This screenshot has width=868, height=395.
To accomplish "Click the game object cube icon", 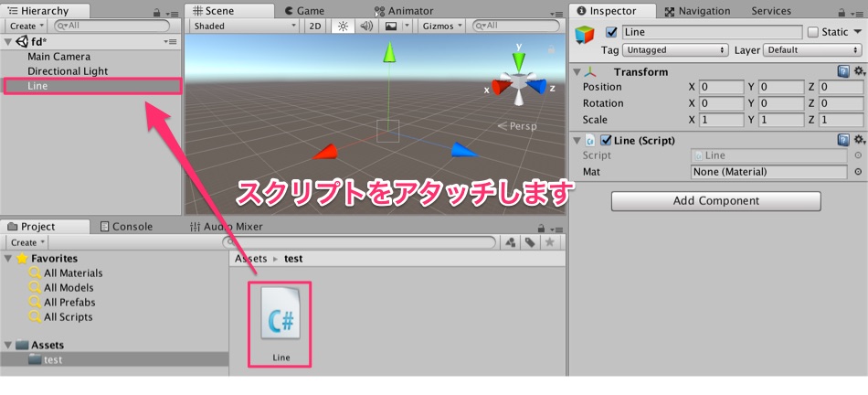I will click(x=585, y=35).
